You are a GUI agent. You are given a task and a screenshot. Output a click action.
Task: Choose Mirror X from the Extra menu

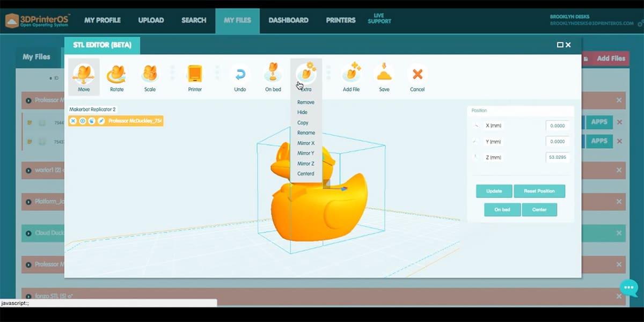306,143
